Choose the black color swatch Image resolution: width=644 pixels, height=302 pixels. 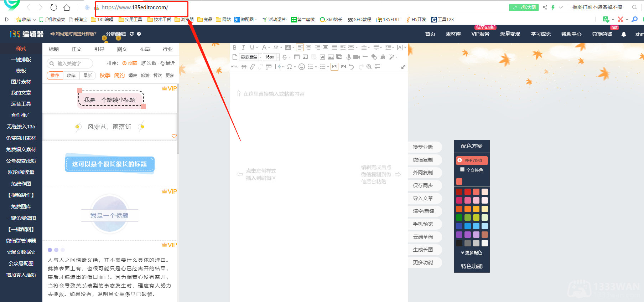tap(459, 243)
